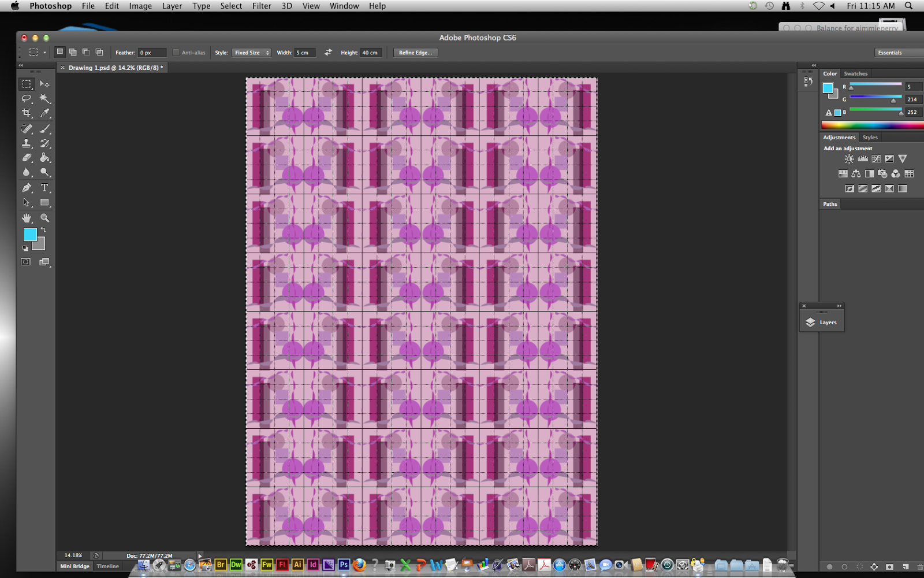Click the Refine Edge button
This screenshot has width=924, height=578.
415,52
